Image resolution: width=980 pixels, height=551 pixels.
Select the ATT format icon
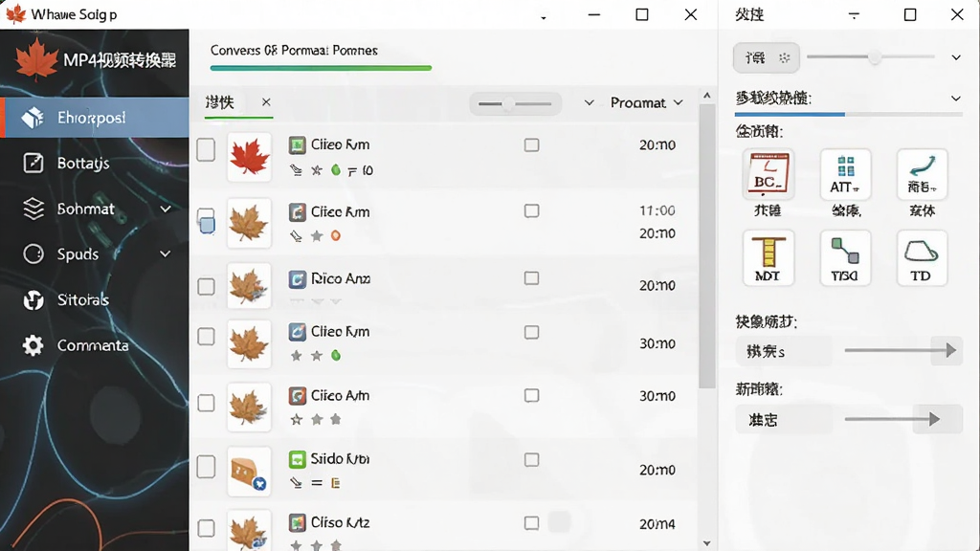tap(846, 174)
